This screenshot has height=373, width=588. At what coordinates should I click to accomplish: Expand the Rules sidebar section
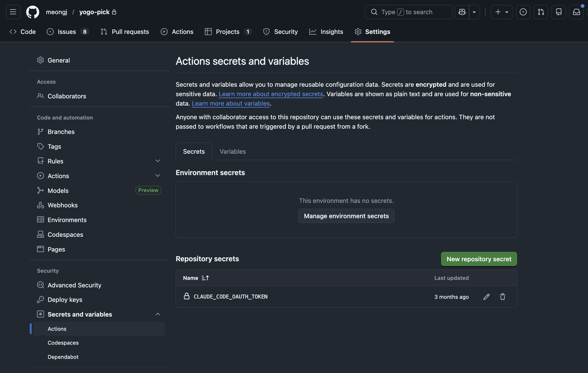(x=158, y=161)
